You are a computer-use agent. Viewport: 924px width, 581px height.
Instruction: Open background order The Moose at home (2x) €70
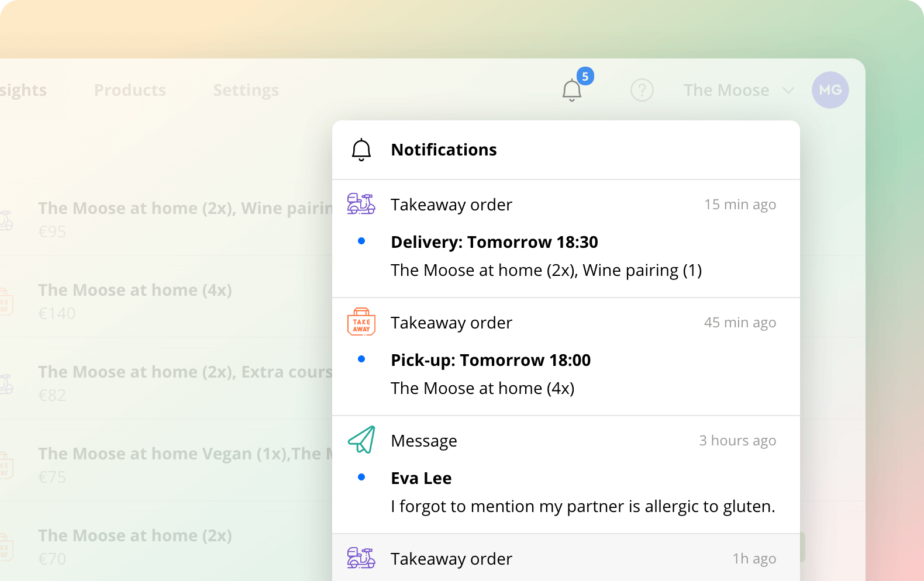(x=166, y=542)
